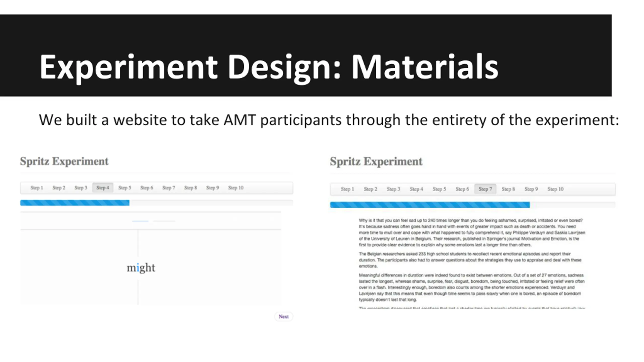Select Step 9 tab in right experiment
644x362 pixels.
click(x=531, y=189)
